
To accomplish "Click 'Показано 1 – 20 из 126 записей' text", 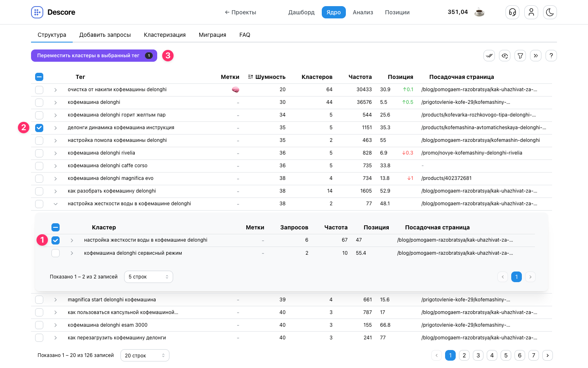I will coord(76,355).
